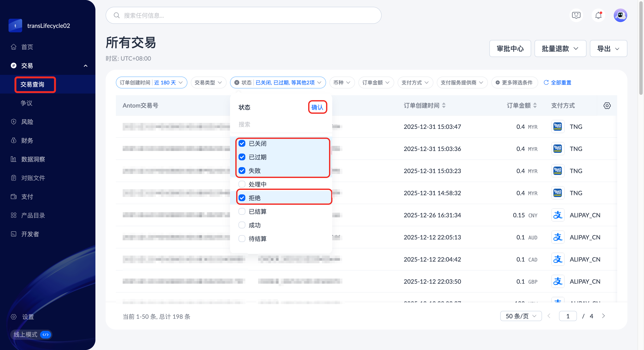Click 确认 to apply status filter
The width and height of the screenshot is (644, 350).
[317, 107]
